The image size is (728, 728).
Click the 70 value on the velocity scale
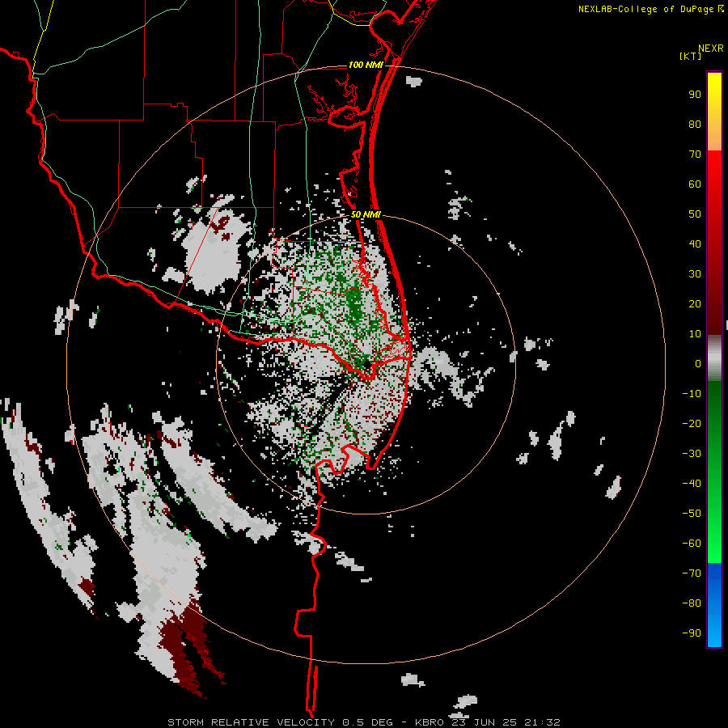[695, 154]
